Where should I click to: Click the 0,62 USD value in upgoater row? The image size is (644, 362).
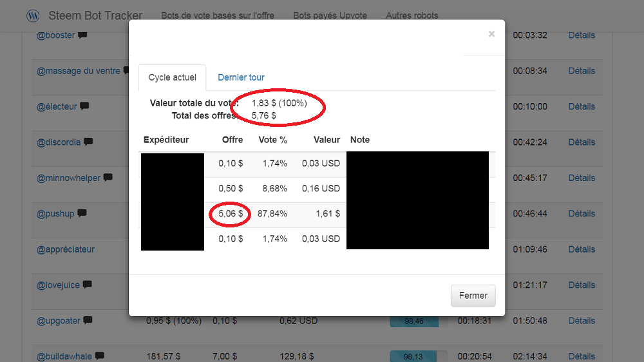pos(299,321)
